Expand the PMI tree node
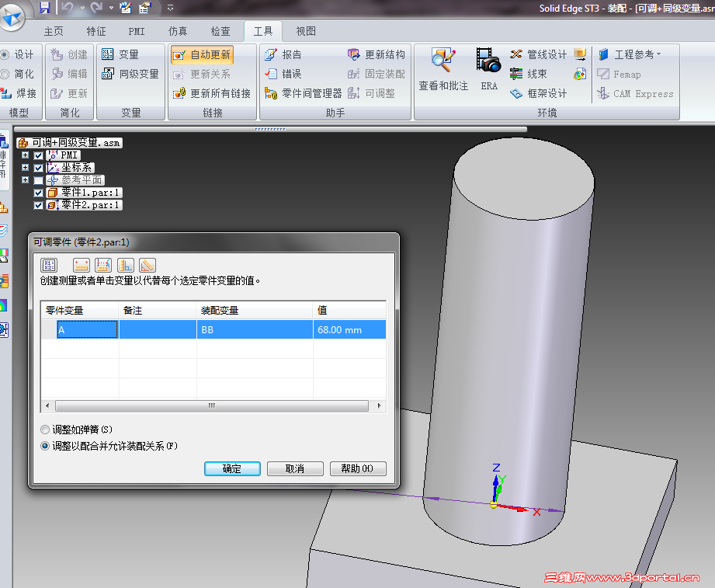This screenshot has width=715, height=588. pyautogui.click(x=25, y=155)
